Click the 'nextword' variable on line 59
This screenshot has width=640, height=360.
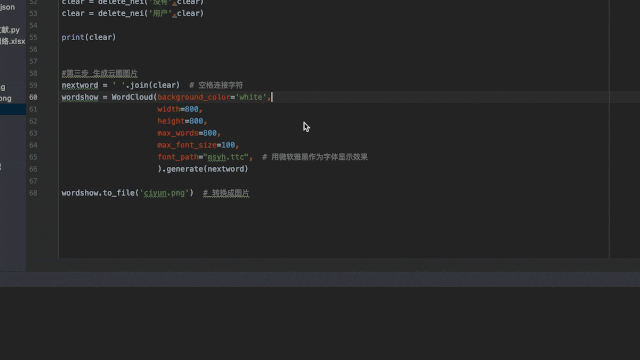point(80,85)
